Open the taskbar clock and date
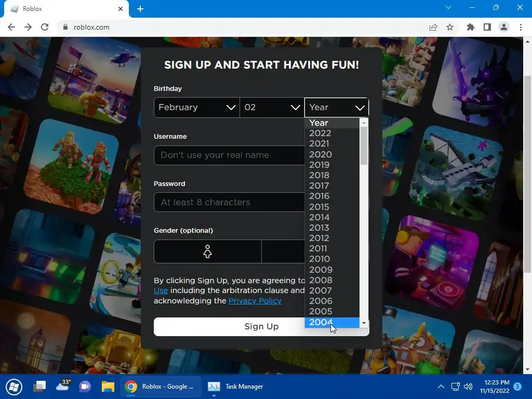The width and height of the screenshot is (532, 399). pos(495,387)
